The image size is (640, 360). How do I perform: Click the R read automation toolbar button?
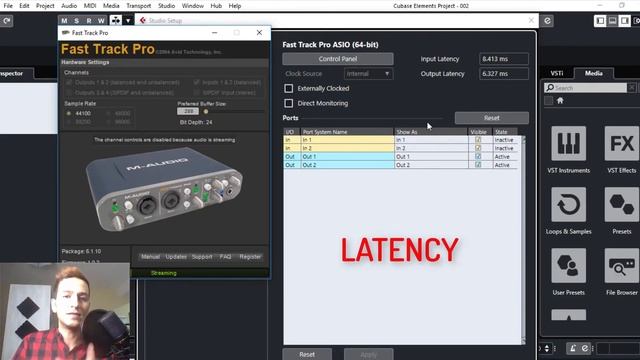[89, 20]
